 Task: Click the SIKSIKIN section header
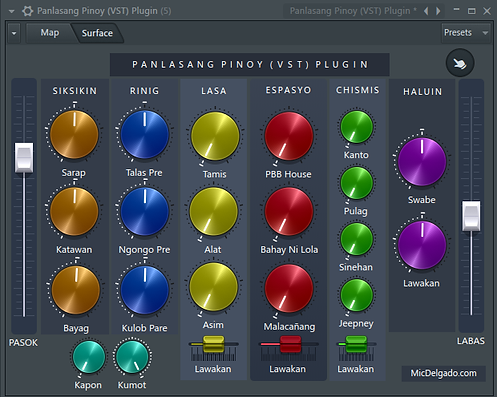coord(75,91)
